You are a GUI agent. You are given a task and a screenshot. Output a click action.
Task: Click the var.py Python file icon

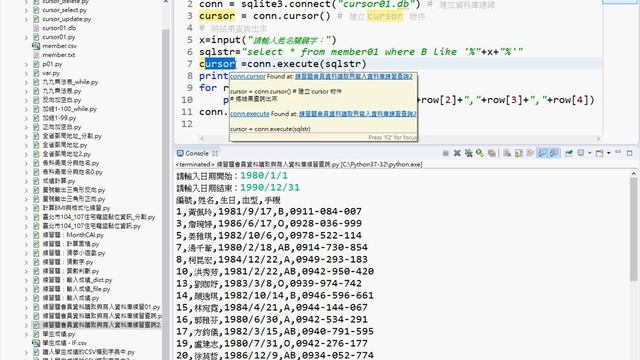tap(36, 73)
